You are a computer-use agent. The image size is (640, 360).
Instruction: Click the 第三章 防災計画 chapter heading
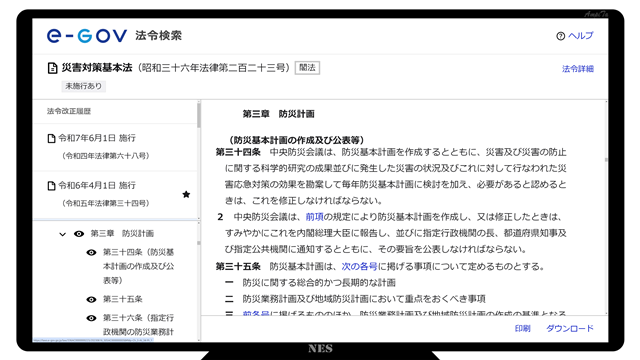point(278,114)
